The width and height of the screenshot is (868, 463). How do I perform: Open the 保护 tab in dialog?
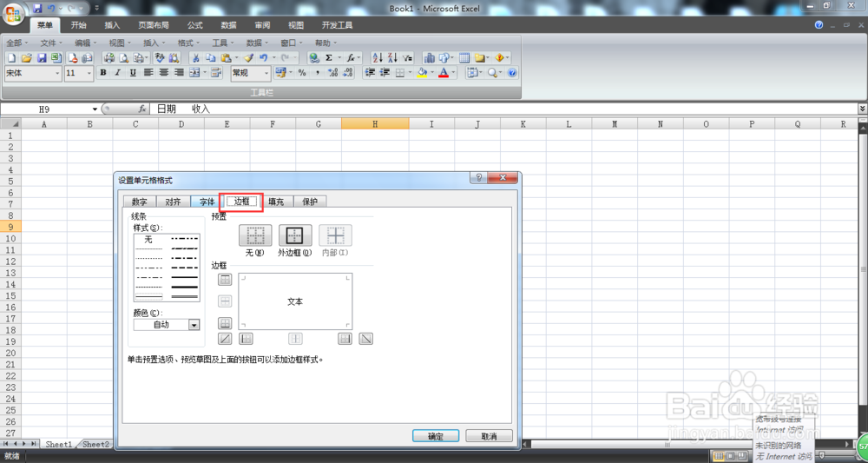tap(310, 202)
